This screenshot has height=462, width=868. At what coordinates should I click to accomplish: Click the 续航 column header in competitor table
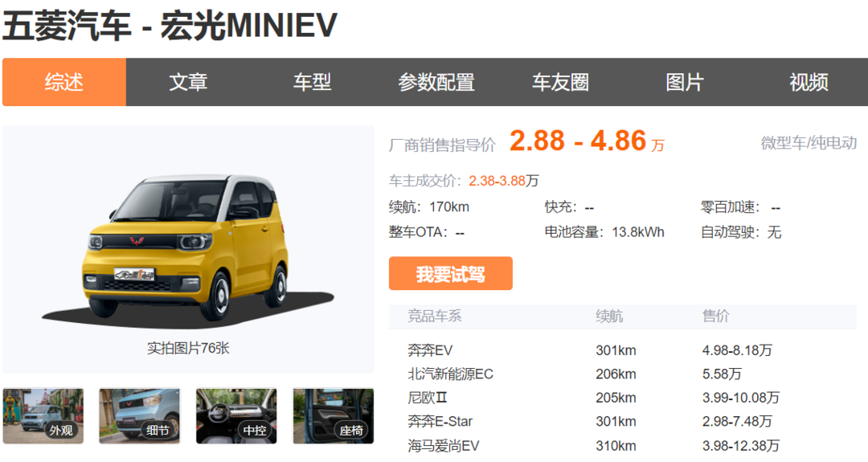pyautogui.click(x=609, y=316)
